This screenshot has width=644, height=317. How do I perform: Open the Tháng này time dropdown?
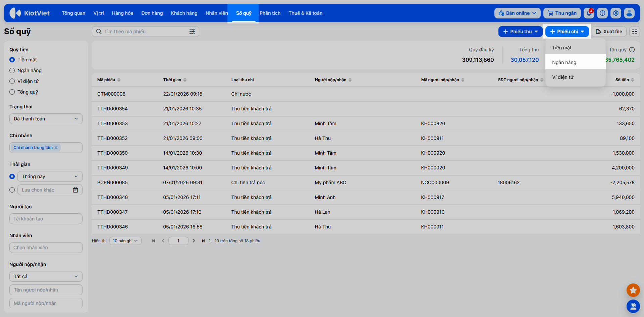(x=50, y=176)
